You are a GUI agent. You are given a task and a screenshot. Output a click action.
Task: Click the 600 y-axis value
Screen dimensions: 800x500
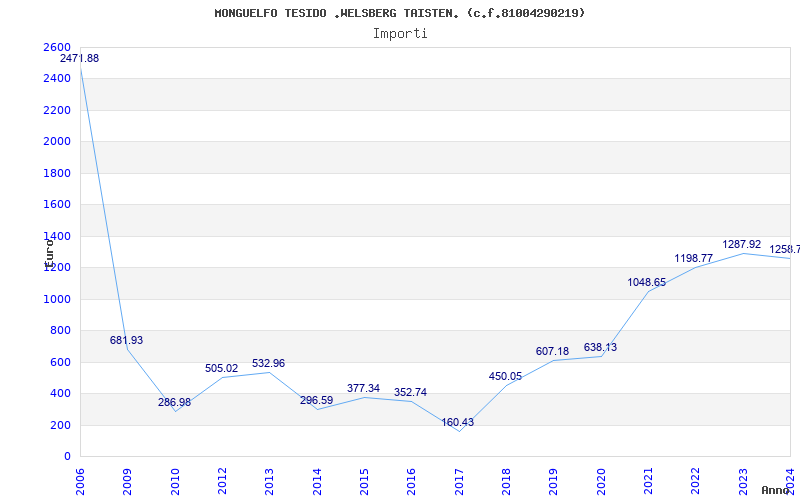tap(60, 362)
